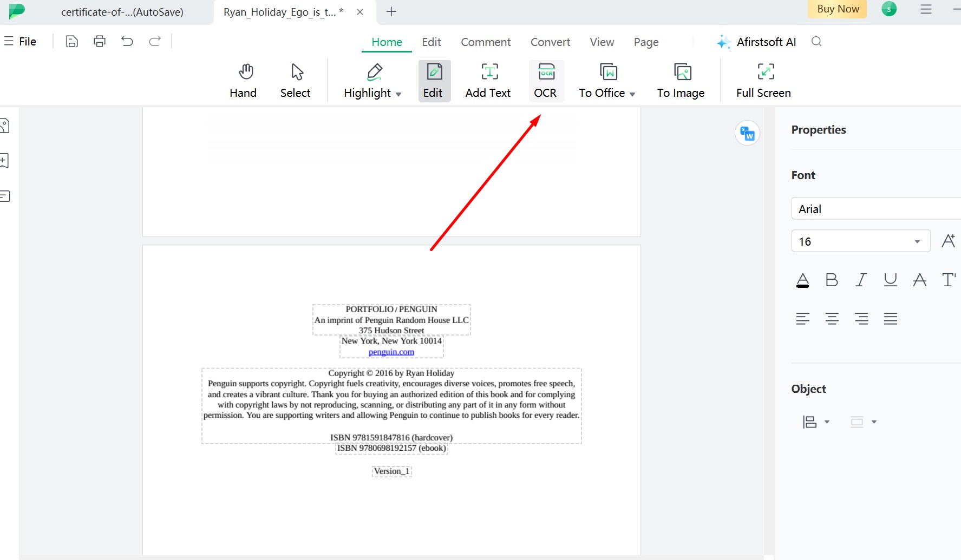The height and width of the screenshot is (560, 961).
Task: Select the Hand tool
Action: [243, 81]
